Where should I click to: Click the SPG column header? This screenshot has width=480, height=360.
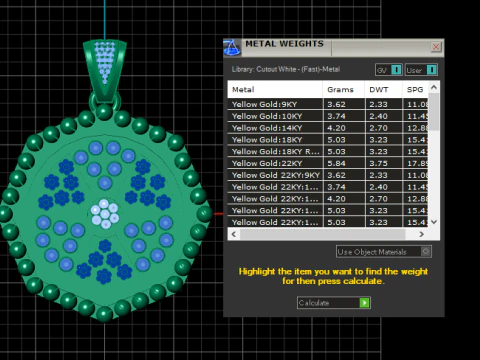[x=415, y=89]
